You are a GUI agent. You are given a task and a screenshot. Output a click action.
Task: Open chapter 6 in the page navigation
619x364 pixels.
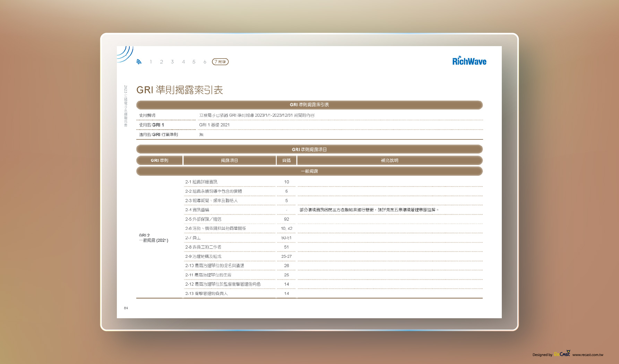coord(205,62)
